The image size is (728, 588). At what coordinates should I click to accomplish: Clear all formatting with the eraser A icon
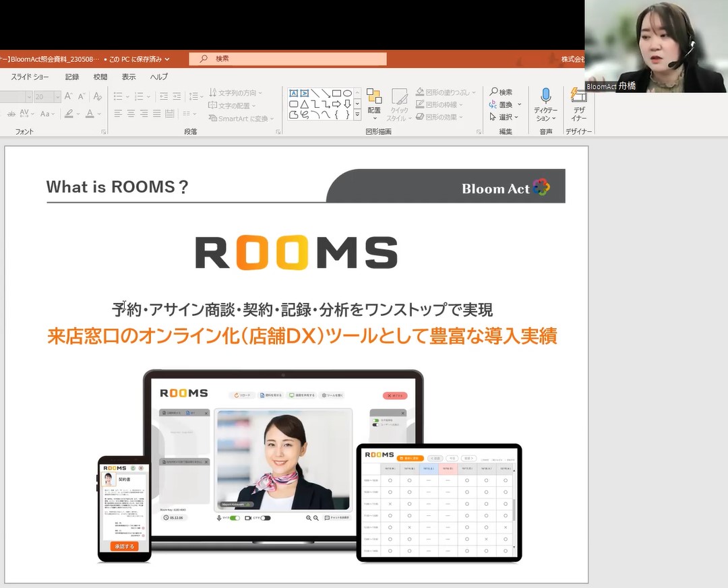[x=98, y=96]
